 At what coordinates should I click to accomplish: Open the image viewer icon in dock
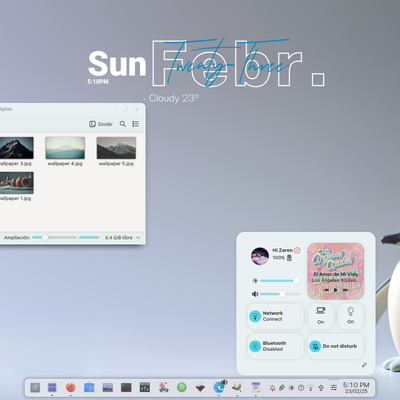[108, 387]
